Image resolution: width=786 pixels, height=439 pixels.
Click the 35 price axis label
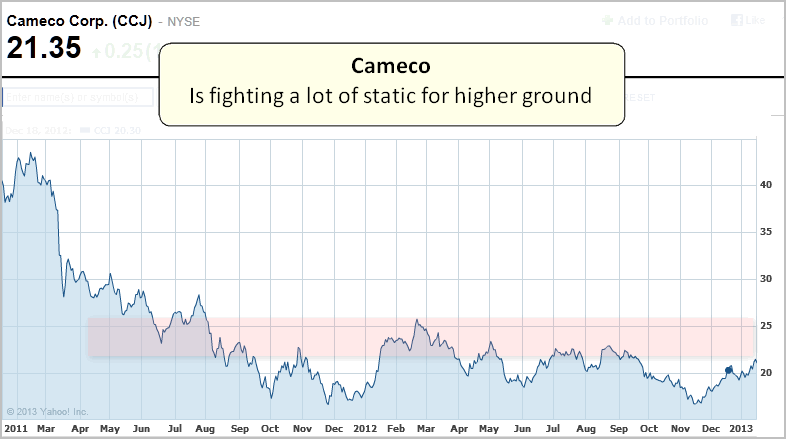tap(766, 232)
